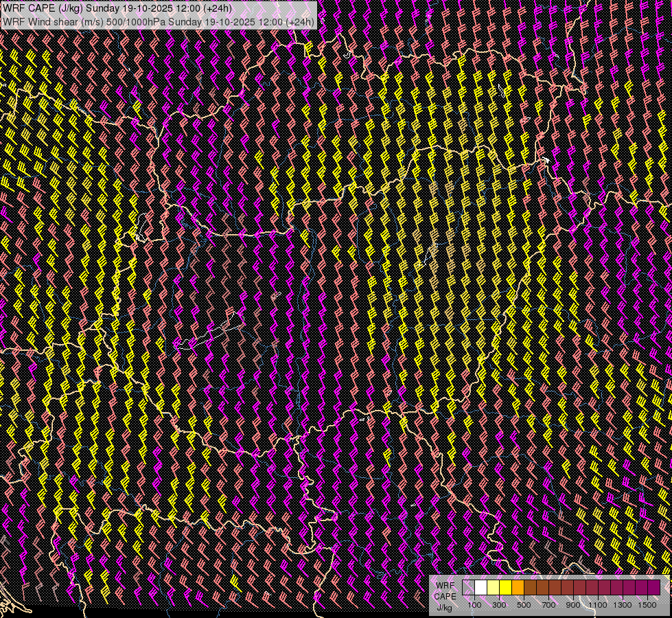This screenshot has height=618, width=672.
Task: Click the "500" legend tick label
Action: click(524, 605)
